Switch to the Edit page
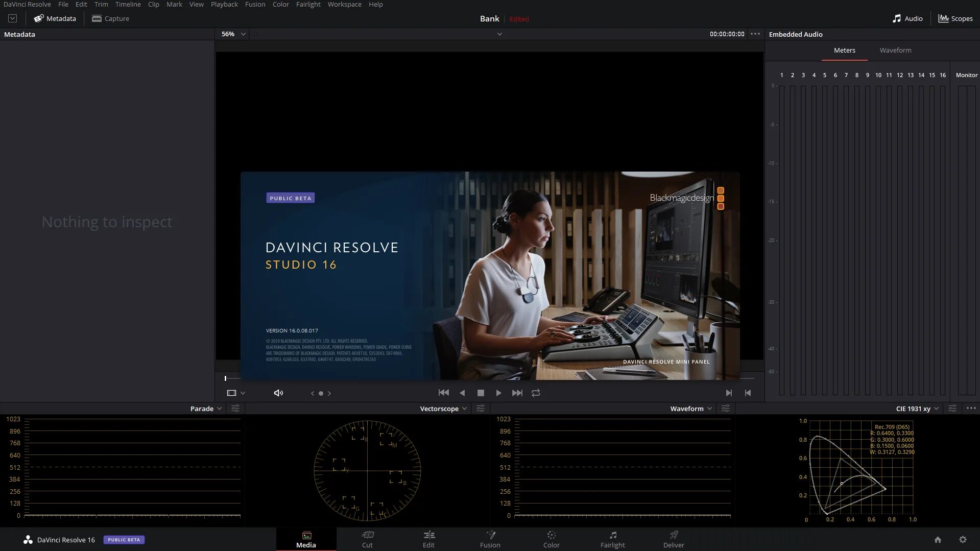This screenshot has height=551, width=980. 428,539
